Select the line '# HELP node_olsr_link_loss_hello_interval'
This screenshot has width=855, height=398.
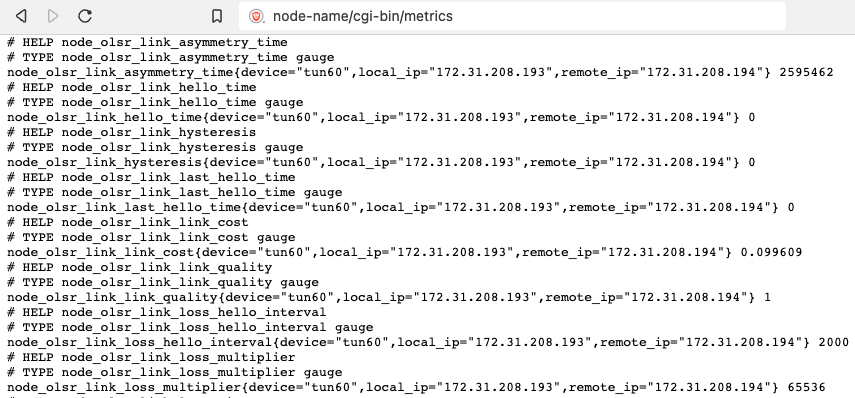[167, 312]
